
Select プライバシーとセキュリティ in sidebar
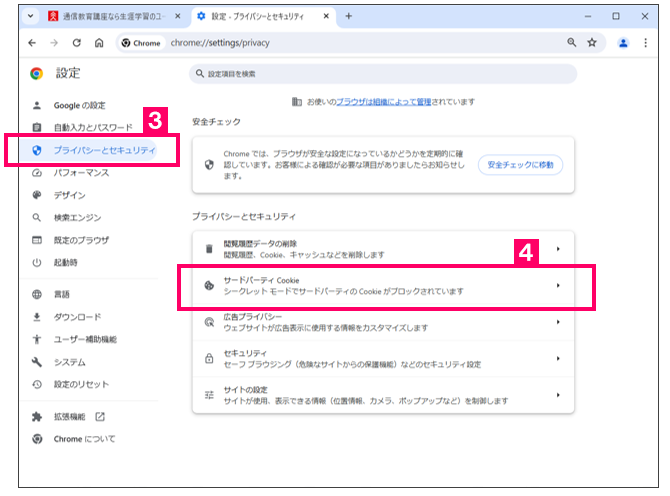click(104, 150)
